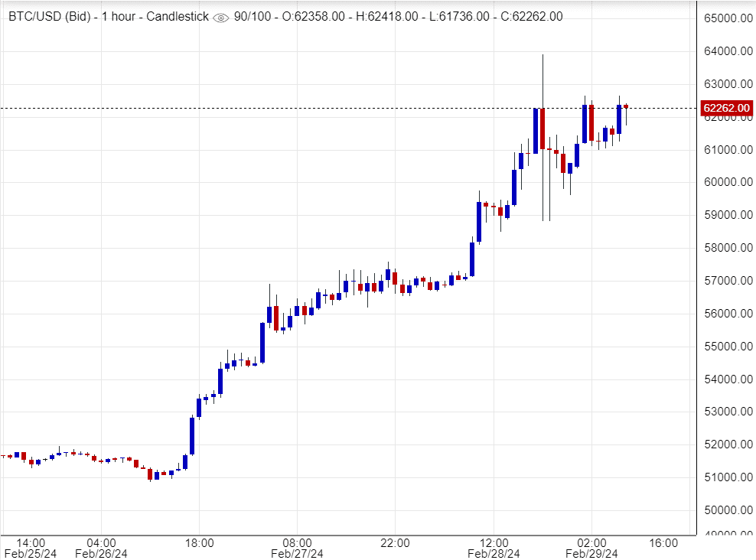Click the 50000.00 price axis label
The height and width of the screenshot is (560, 756).
click(727, 510)
